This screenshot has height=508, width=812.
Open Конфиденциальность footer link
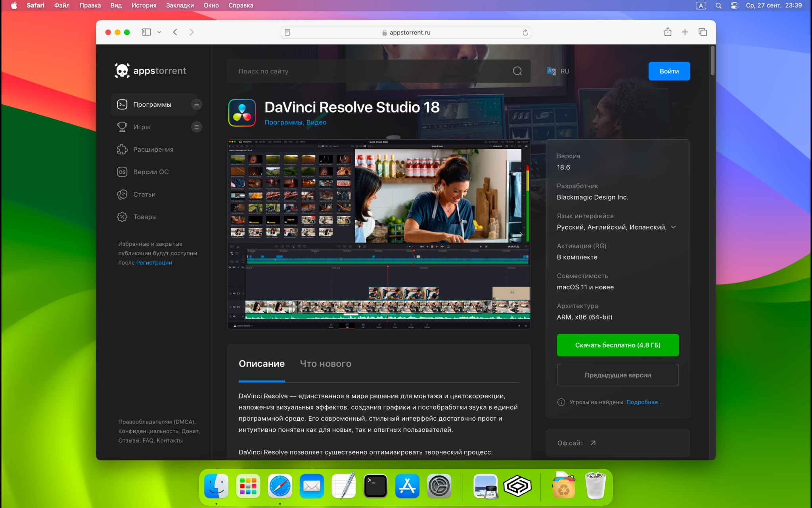(148, 431)
